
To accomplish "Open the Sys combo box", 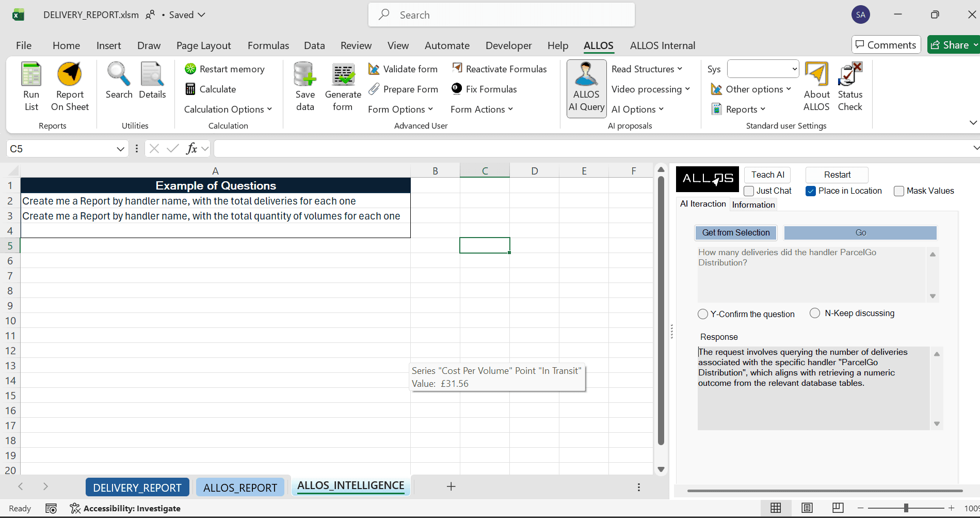I will (x=763, y=69).
